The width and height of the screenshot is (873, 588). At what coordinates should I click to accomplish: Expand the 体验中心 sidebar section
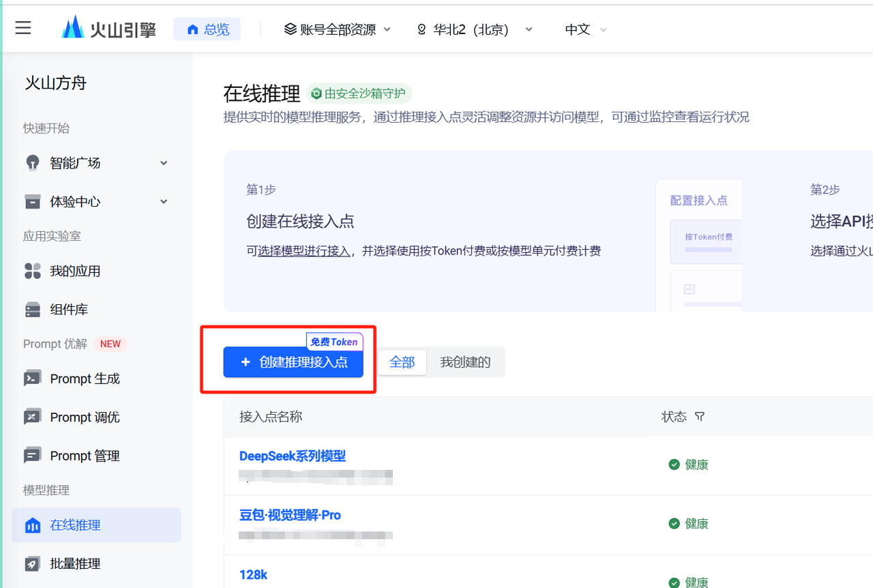click(164, 202)
